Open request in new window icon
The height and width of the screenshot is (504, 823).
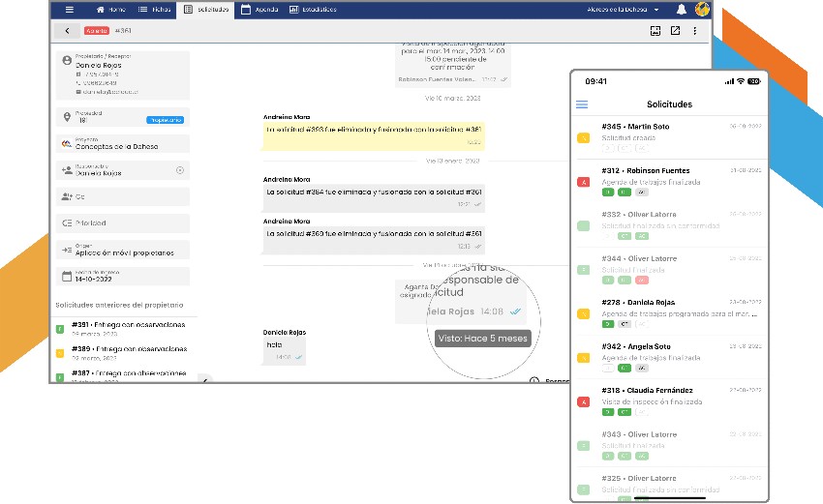click(x=675, y=31)
